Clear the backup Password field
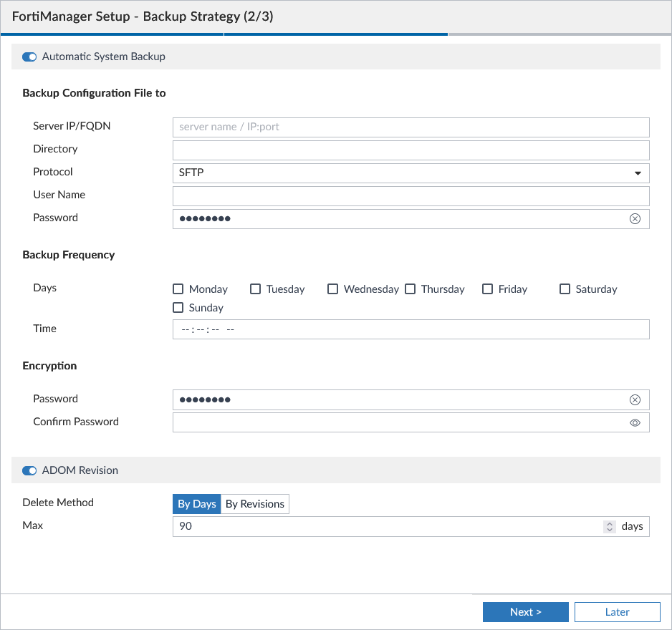Image resolution: width=672 pixels, height=630 pixels. (x=635, y=218)
